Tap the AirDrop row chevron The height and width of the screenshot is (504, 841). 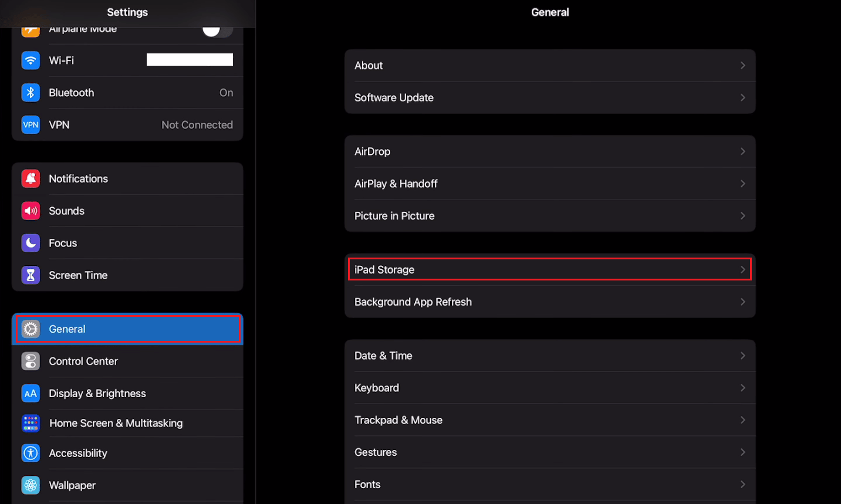[742, 151]
